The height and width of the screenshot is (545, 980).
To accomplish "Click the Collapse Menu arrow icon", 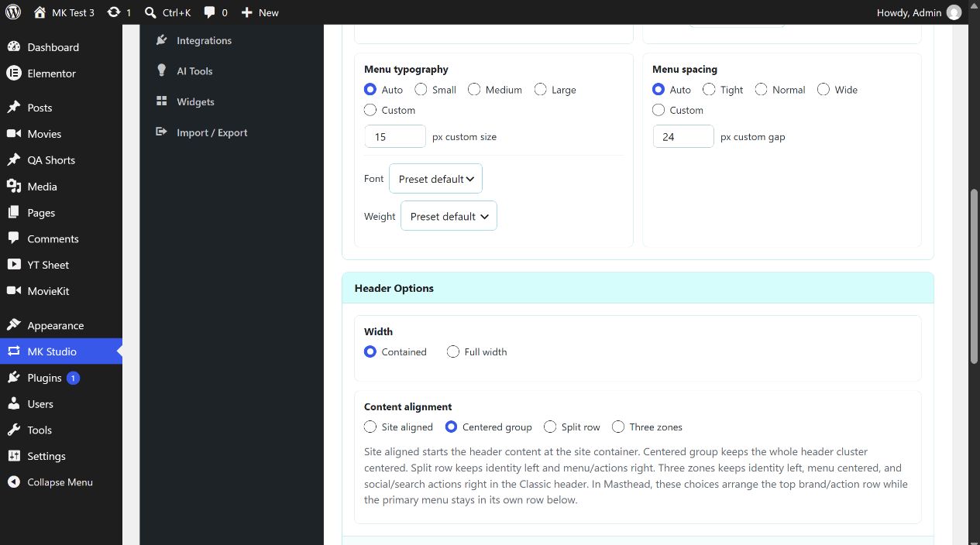I will tap(14, 482).
